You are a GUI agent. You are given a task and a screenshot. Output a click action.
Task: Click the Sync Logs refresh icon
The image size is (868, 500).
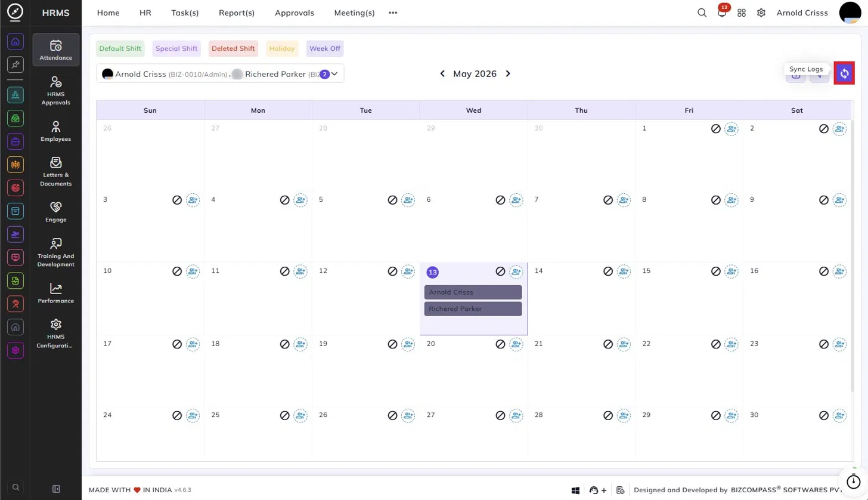(844, 73)
